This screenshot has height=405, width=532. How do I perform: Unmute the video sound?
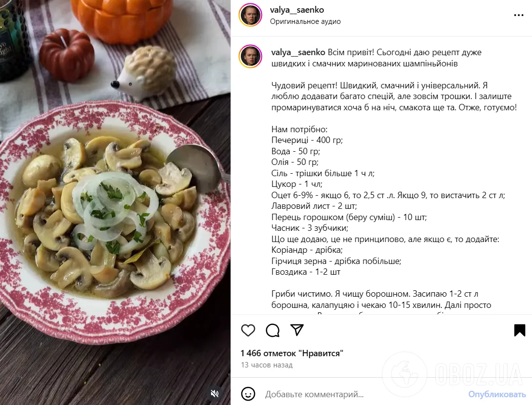[215, 393]
